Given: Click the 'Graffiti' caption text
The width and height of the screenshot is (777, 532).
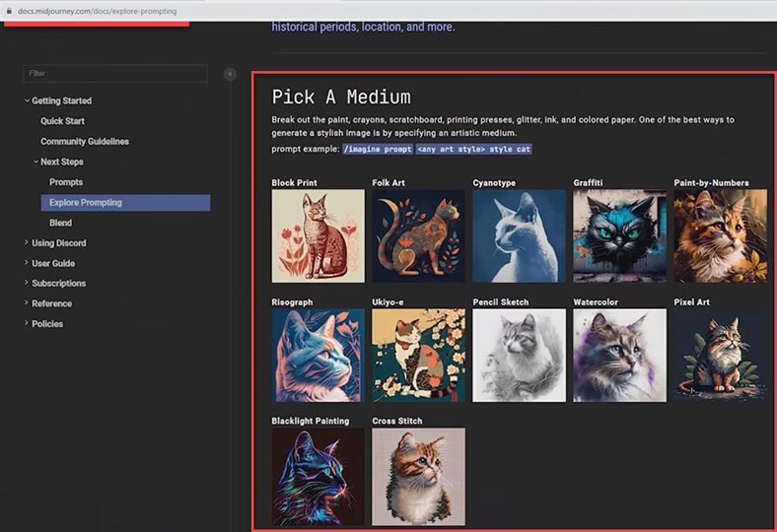Looking at the screenshot, I should 589,182.
